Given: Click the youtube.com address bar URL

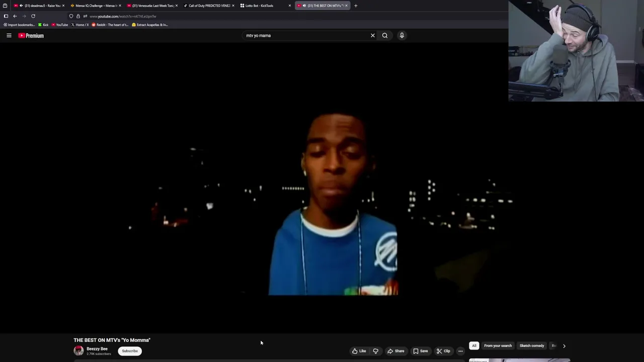Looking at the screenshot, I should (x=123, y=16).
